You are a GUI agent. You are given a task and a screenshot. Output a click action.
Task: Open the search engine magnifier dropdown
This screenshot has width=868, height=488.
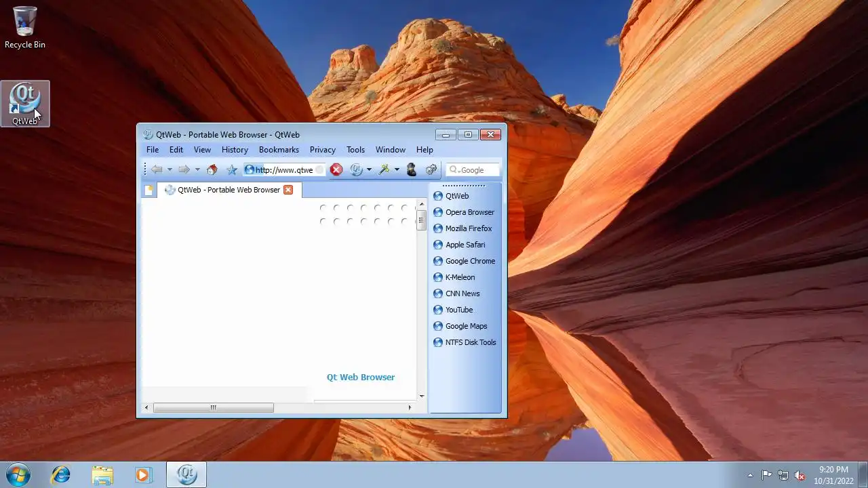click(x=454, y=170)
